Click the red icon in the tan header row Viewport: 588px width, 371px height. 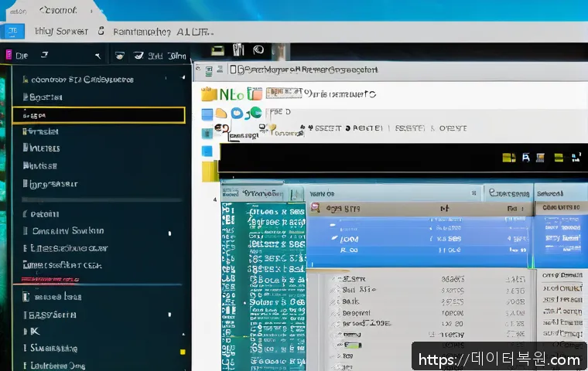click(x=316, y=208)
